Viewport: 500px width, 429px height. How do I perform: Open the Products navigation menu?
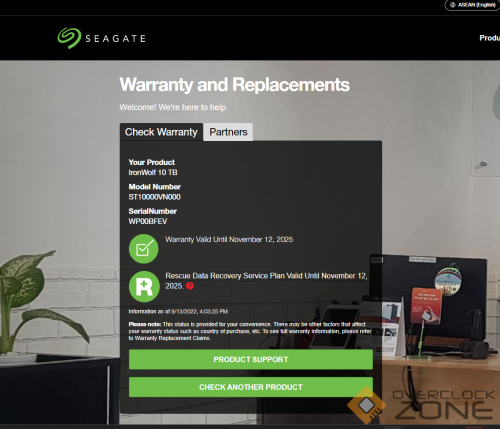coord(490,38)
